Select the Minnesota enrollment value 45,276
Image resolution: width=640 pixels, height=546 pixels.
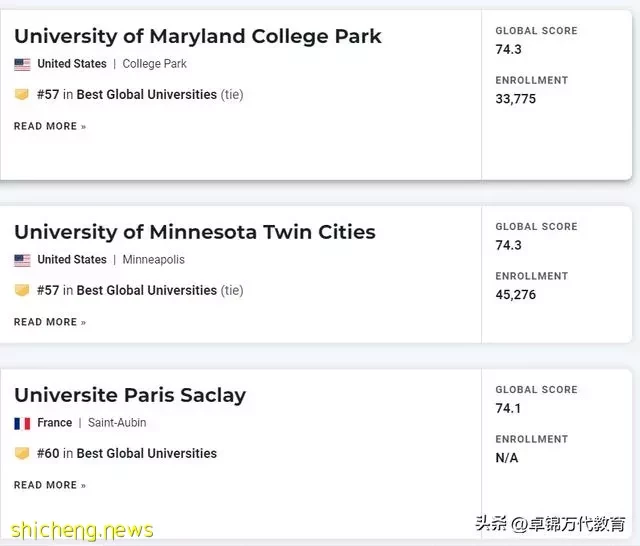[x=516, y=295]
